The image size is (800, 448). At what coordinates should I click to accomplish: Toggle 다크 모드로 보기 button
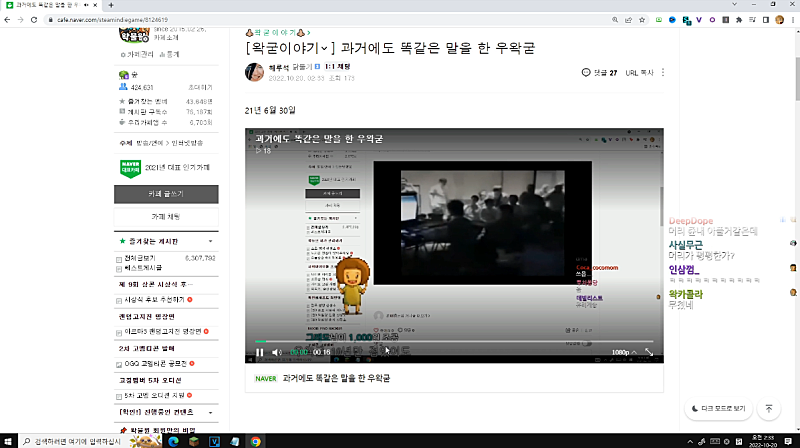pos(718,409)
